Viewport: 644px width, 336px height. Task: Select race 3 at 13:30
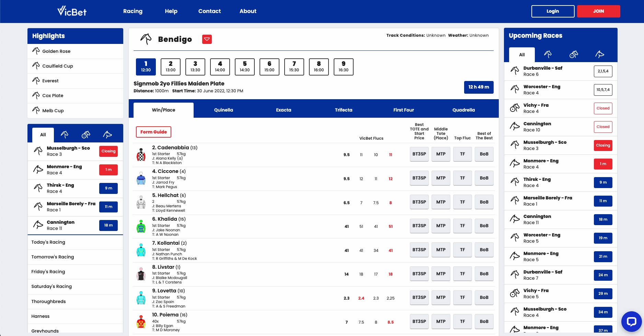click(195, 67)
